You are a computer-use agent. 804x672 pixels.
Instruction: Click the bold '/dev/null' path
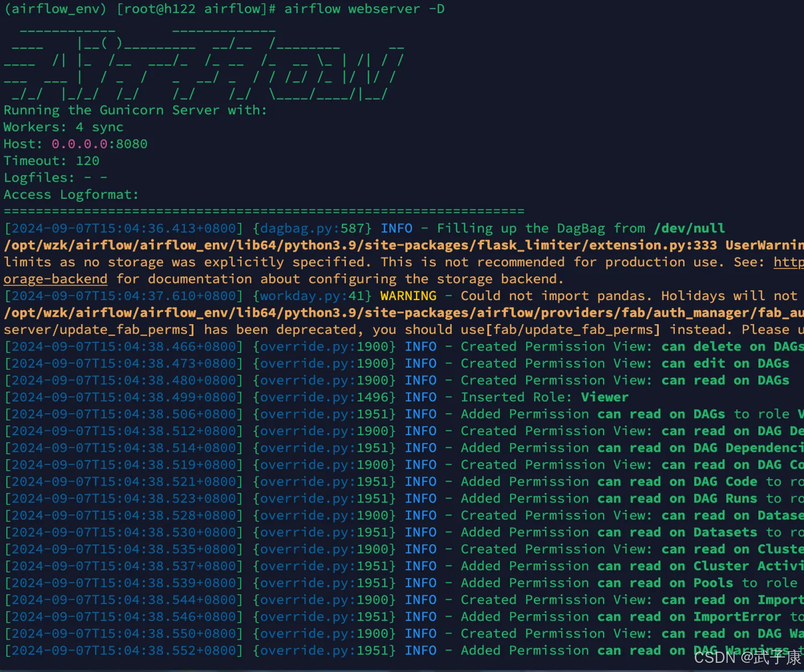(x=689, y=229)
